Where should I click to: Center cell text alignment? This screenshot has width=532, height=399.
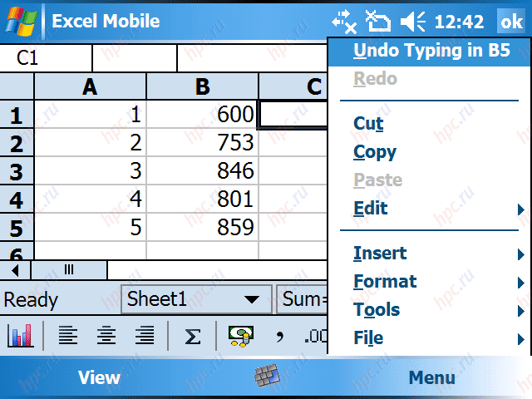click(106, 336)
